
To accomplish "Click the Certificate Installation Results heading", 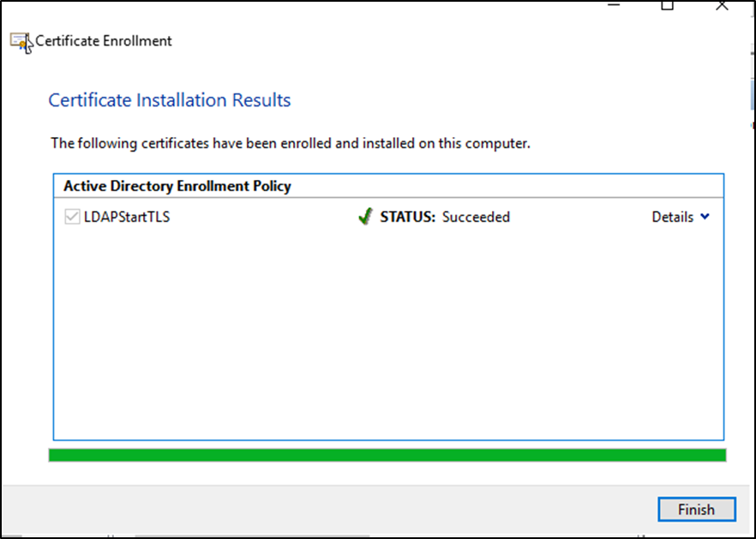I will pos(170,100).
